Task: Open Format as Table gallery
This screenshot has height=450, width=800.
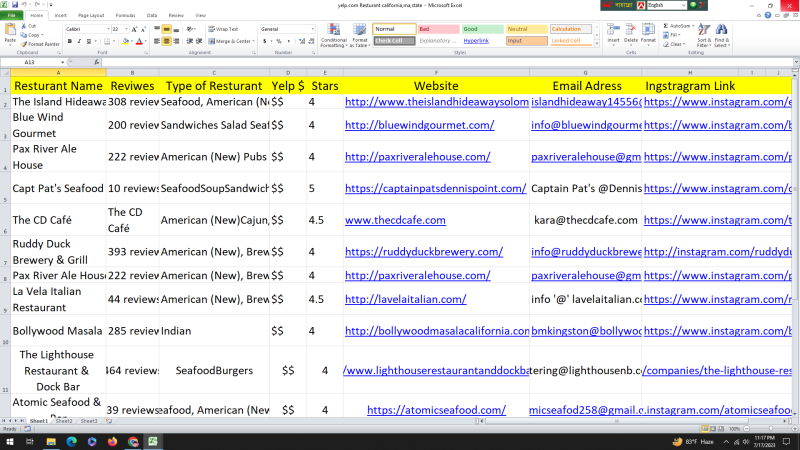Action: (x=360, y=36)
